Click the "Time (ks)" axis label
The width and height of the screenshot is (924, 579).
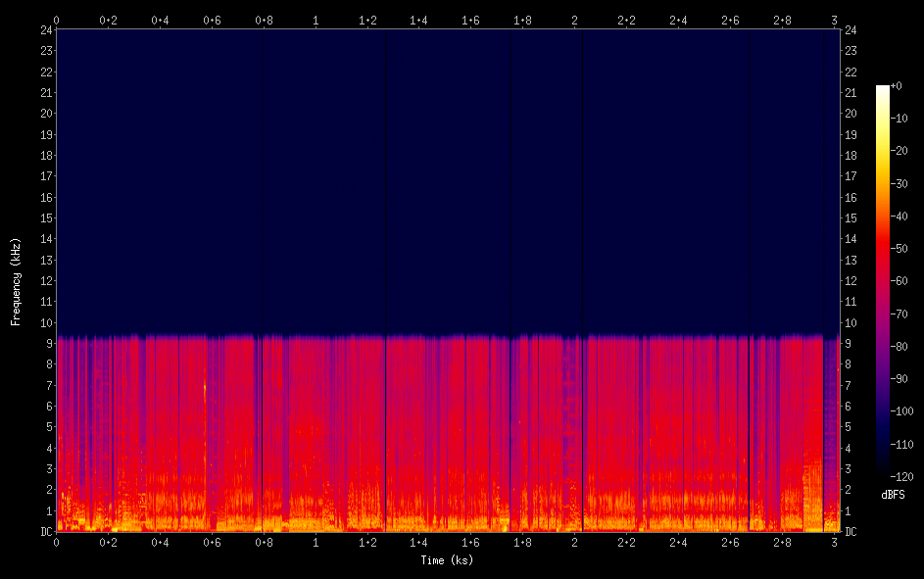click(446, 560)
